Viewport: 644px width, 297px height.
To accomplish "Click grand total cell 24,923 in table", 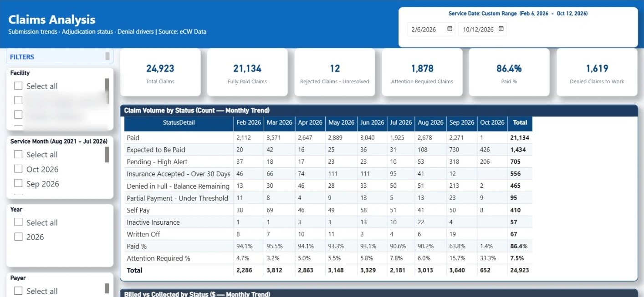I will point(520,270).
